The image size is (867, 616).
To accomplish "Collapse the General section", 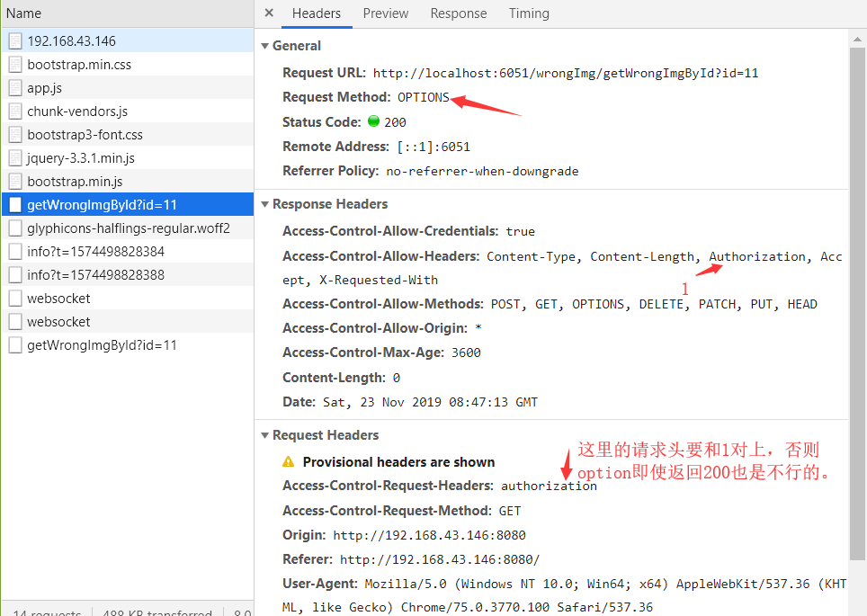I will tap(265, 46).
